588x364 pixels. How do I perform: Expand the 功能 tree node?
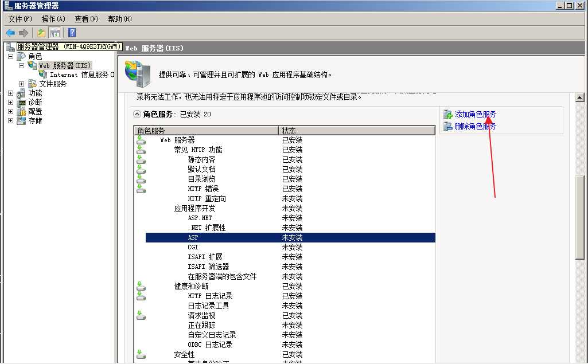[x=10, y=93]
